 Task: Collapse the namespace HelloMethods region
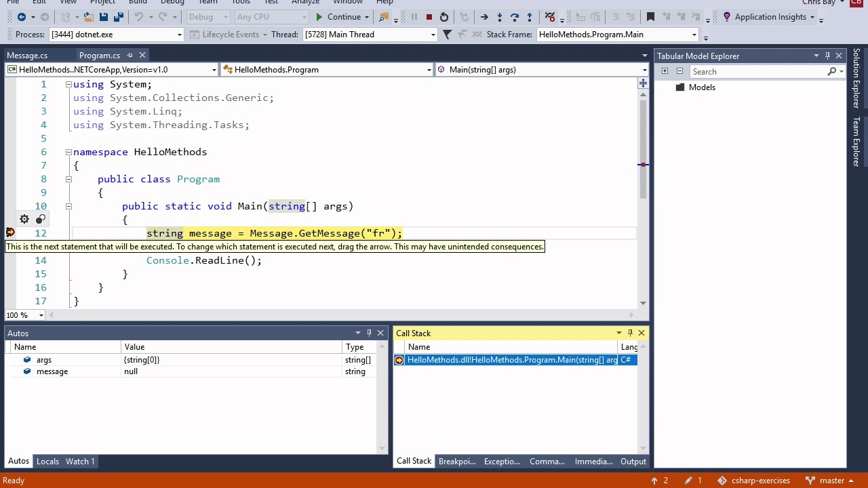point(68,152)
